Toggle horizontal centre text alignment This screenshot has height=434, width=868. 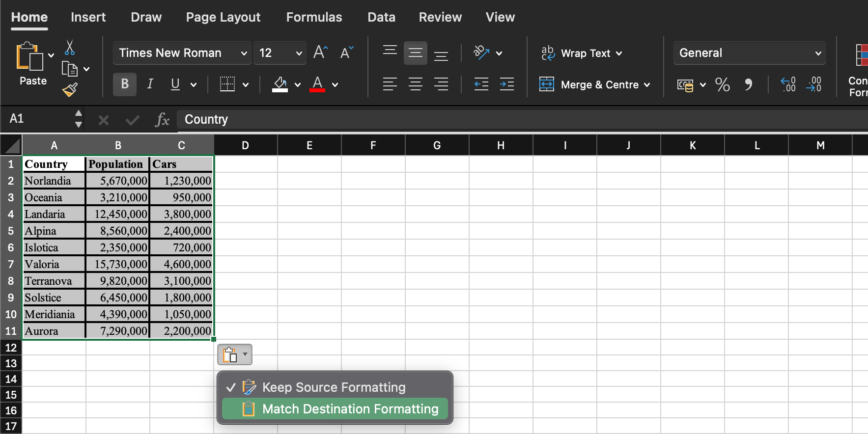[416, 84]
